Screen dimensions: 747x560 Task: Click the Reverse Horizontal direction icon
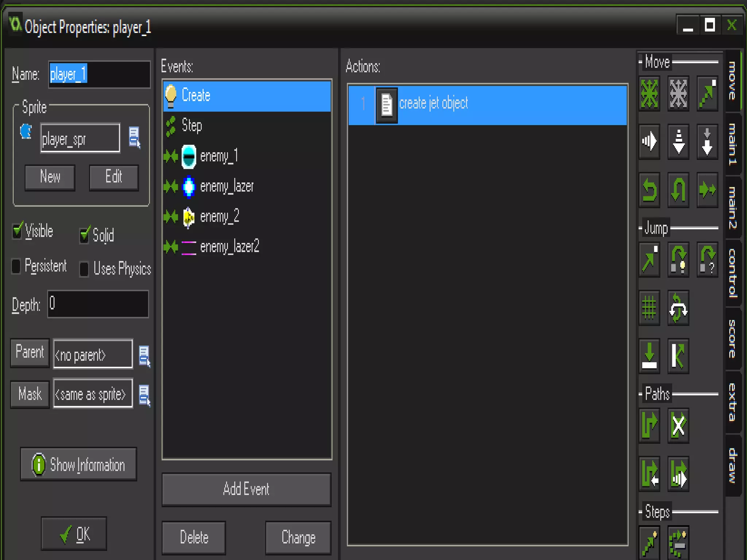(649, 190)
